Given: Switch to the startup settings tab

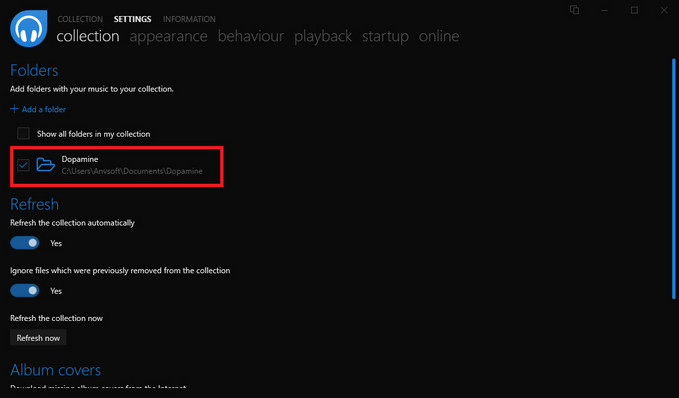Looking at the screenshot, I should [x=385, y=36].
